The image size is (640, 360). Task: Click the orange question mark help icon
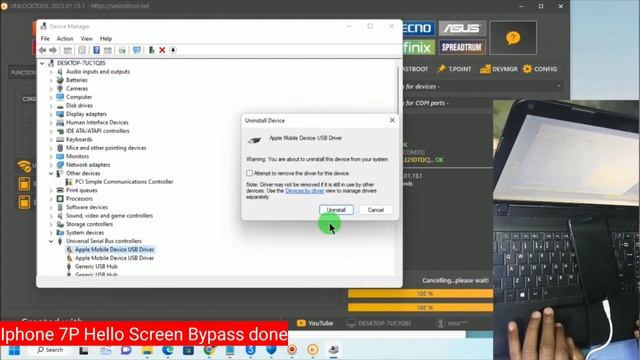[x=513, y=38]
